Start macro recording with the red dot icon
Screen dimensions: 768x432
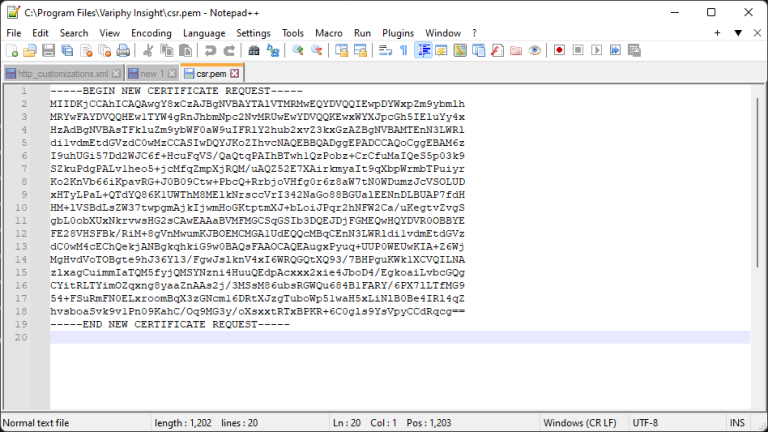coord(559,50)
